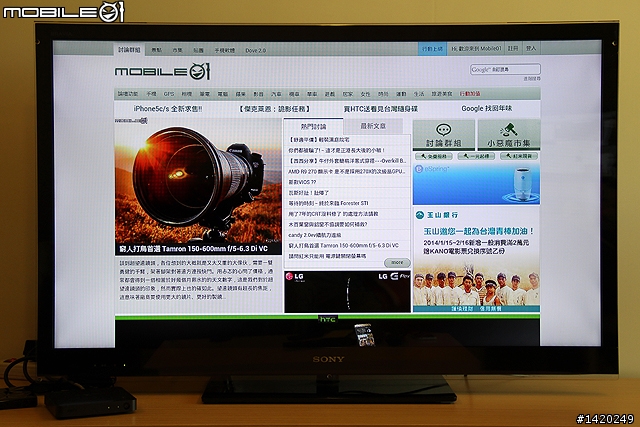Open the 市集 tab in the top bar

point(177,50)
